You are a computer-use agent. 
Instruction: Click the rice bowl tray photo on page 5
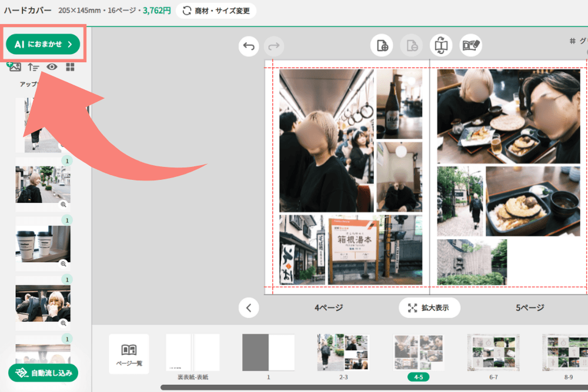pyautogui.click(x=533, y=201)
